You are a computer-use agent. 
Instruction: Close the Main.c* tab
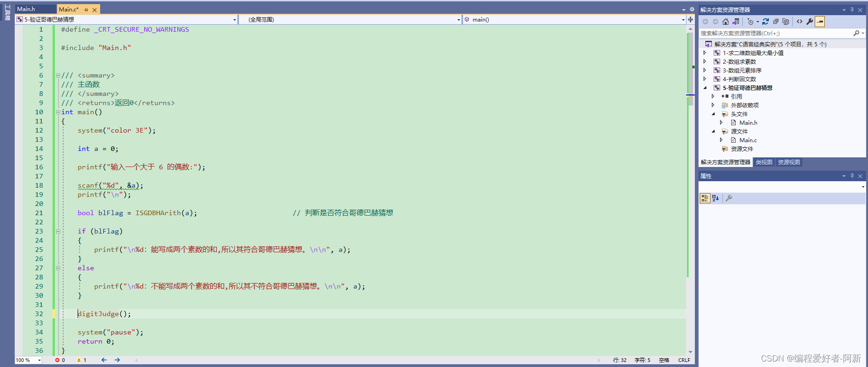pyautogui.click(x=95, y=10)
